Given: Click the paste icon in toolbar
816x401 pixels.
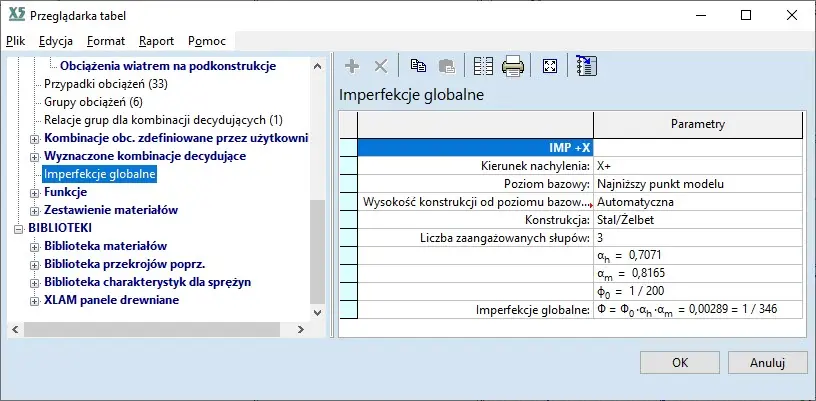Looking at the screenshot, I should pyautogui.click(x=446, y=66).
